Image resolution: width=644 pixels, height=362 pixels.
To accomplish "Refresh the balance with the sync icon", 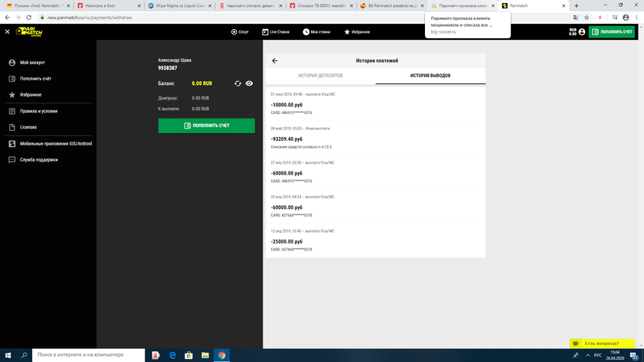I will coord(237,83).
